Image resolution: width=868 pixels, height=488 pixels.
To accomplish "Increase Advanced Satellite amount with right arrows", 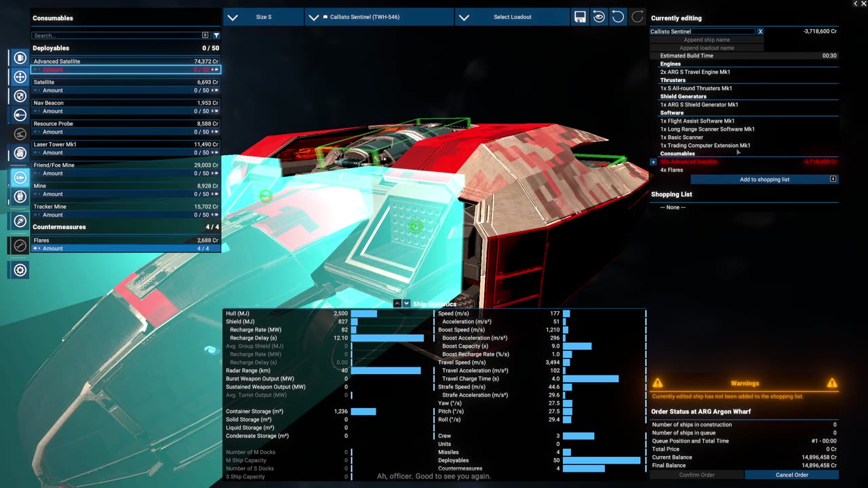I will 216,70.
